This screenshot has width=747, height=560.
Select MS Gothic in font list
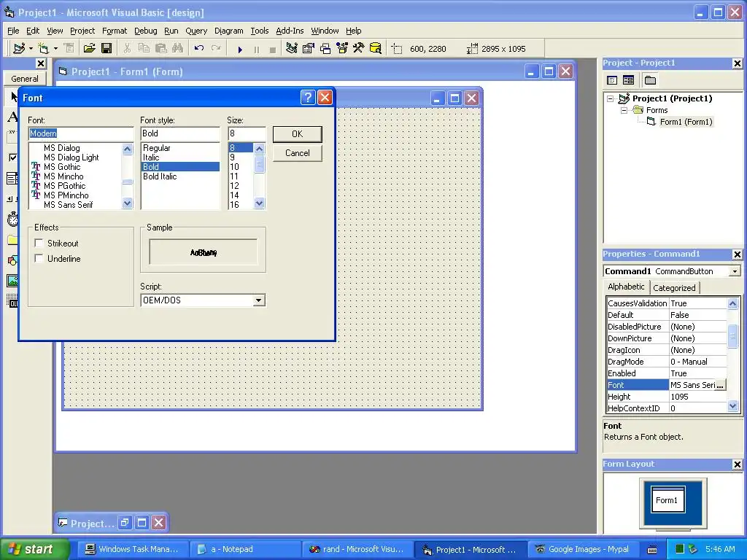click(x=62, y=167)
